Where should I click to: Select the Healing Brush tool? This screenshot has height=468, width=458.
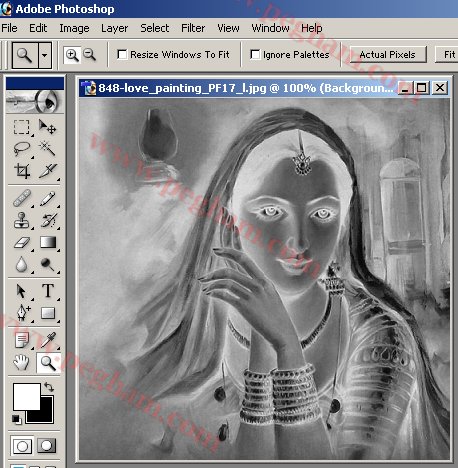(x=22, y=198)
